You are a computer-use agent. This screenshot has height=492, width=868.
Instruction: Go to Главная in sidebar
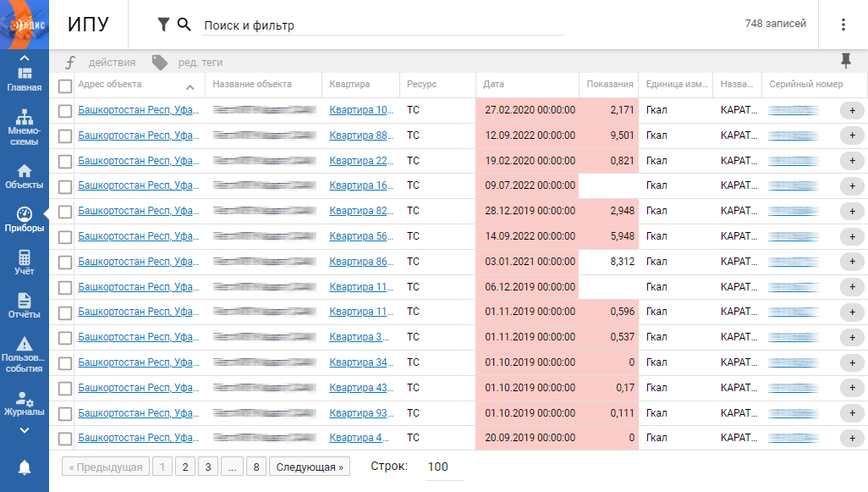point(25,80)
